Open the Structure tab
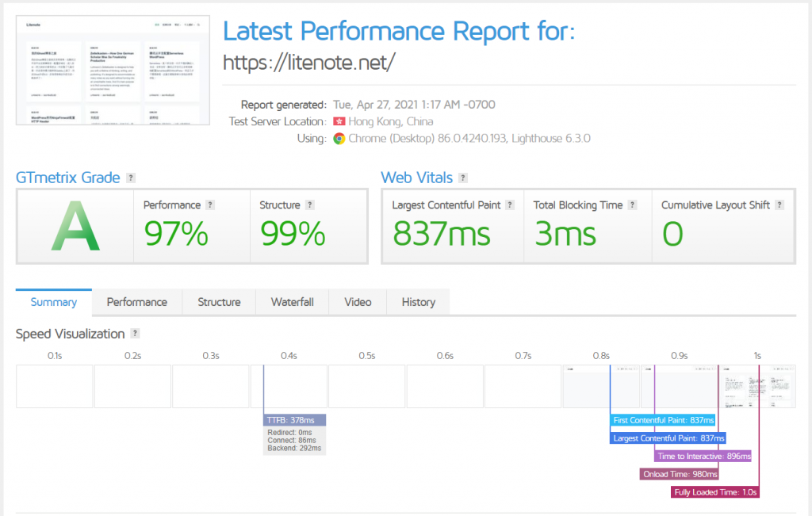This screenshot has height=516, width=812. click(219, 302)
